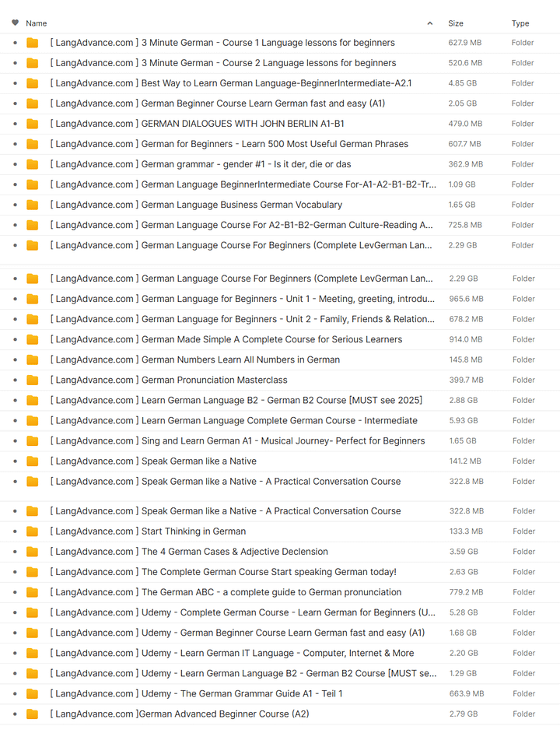Click folder icon for 3 Minute German Course 2

pos(33,63)
